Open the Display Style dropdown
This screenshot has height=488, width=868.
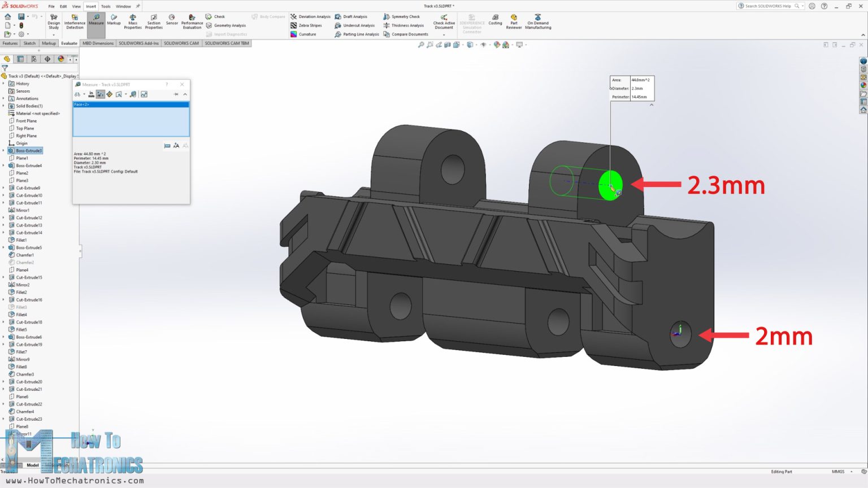pos(475,45)
